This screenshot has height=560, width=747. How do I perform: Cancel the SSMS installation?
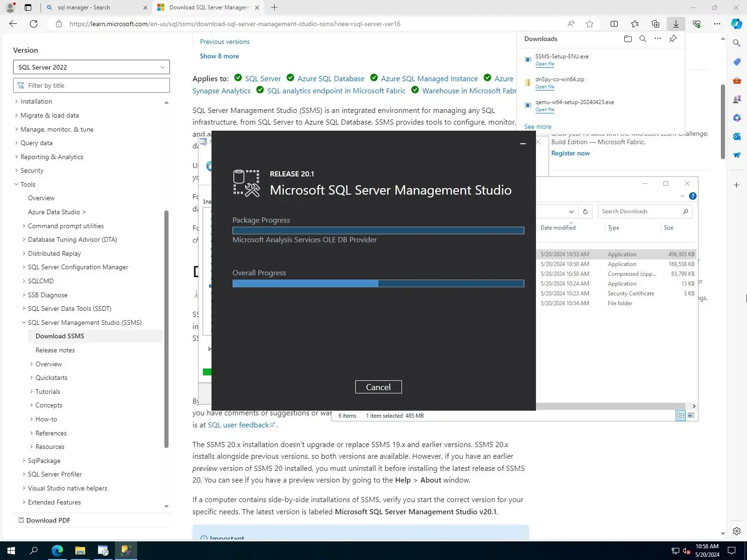tap(378, 387)
